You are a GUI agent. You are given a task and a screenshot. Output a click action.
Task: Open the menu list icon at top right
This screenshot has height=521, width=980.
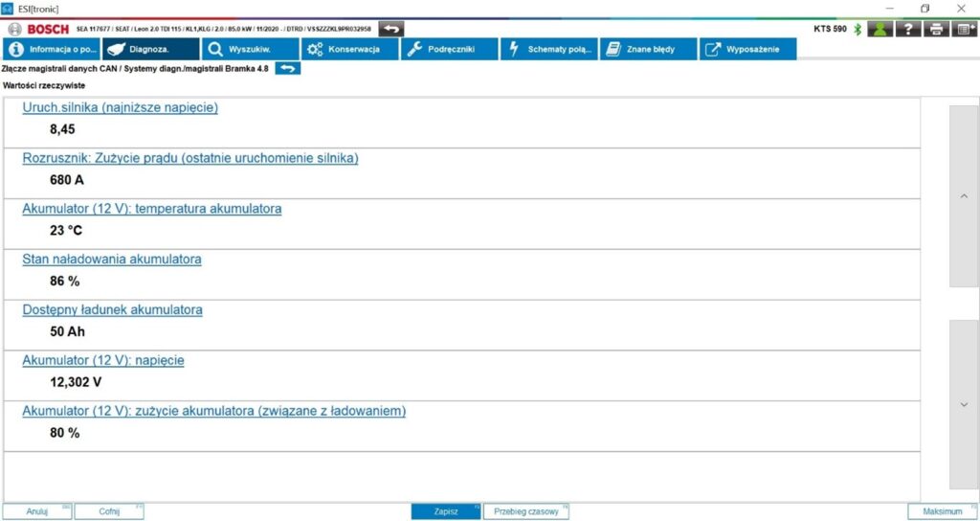964,29
